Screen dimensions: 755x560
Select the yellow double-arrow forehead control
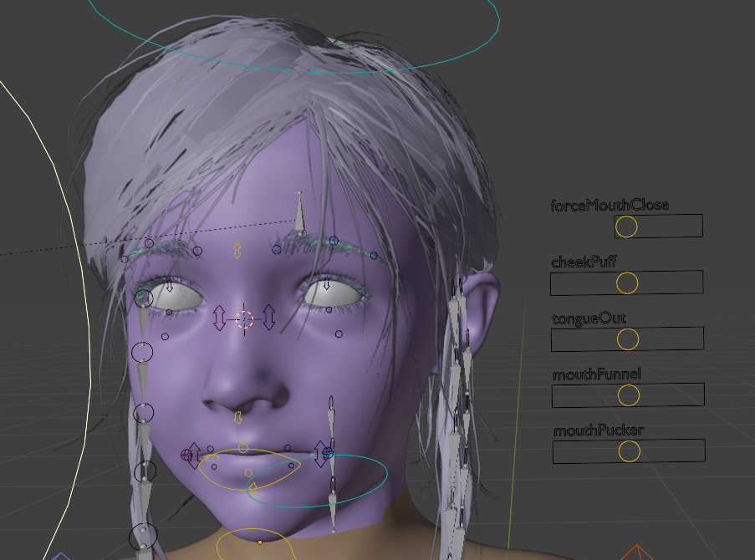(x=237, y=251)
